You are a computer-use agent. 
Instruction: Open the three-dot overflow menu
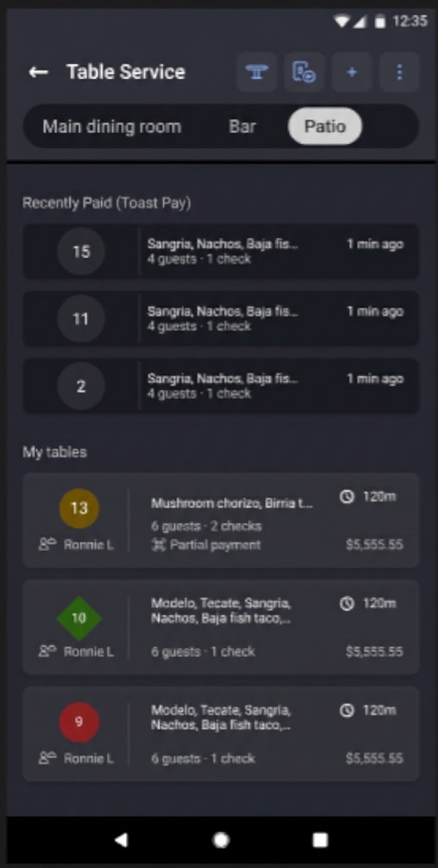click(399, 72)
